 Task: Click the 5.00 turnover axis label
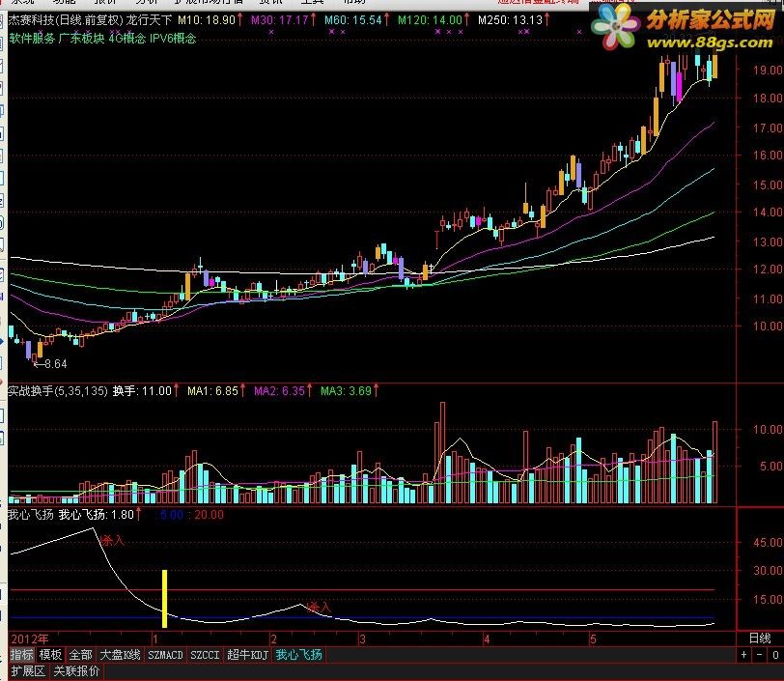tap(770, 467)
